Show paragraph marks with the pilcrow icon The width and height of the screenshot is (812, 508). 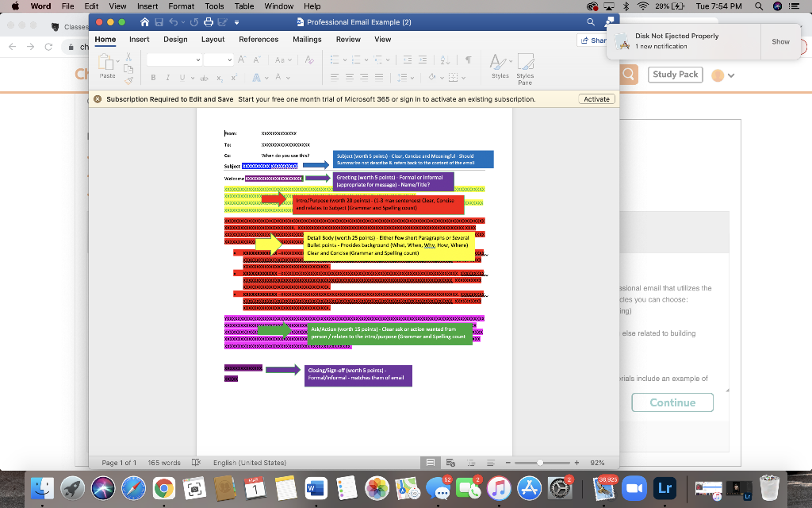pos(469,60)
